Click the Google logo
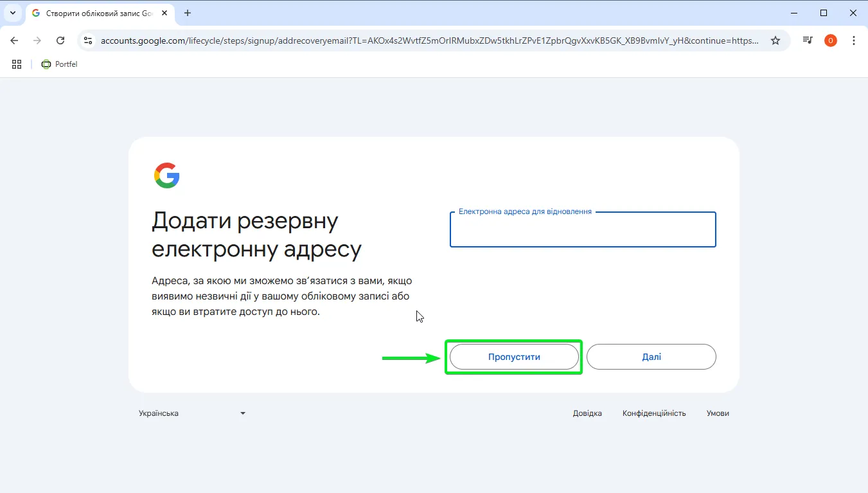 click(x=167, y=175)
